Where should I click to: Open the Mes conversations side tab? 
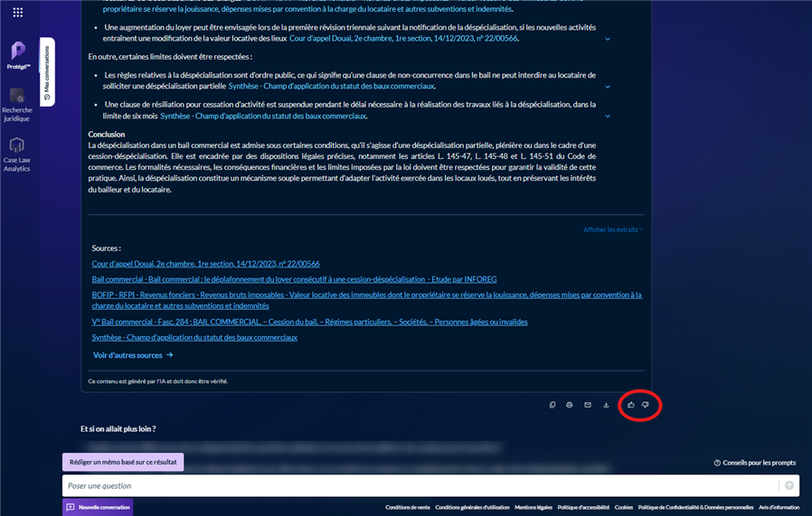[x=47, y=71]
